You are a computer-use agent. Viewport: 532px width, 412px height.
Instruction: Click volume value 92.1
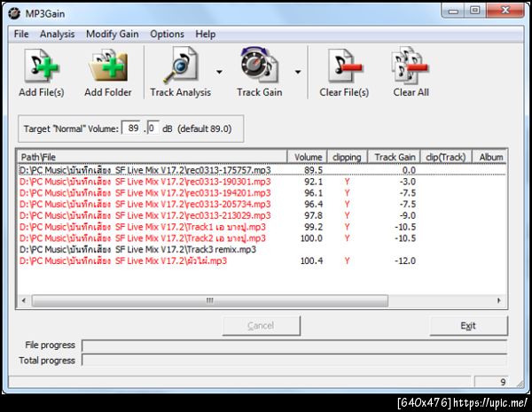click(x=314, y=182)
